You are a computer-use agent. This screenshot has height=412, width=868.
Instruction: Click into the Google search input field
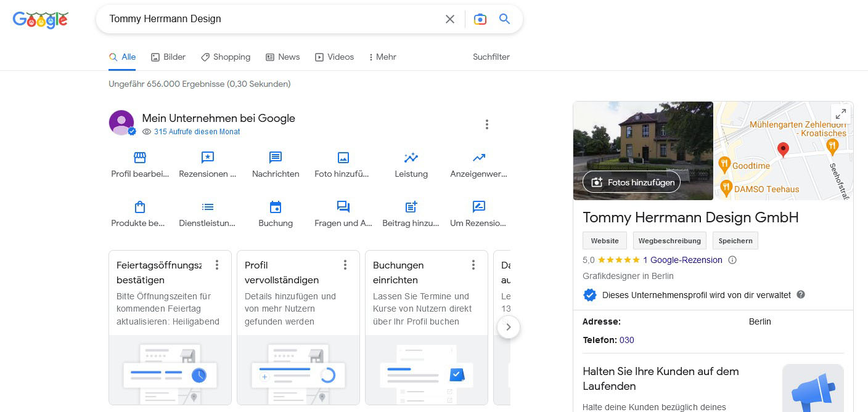point(271,19)
